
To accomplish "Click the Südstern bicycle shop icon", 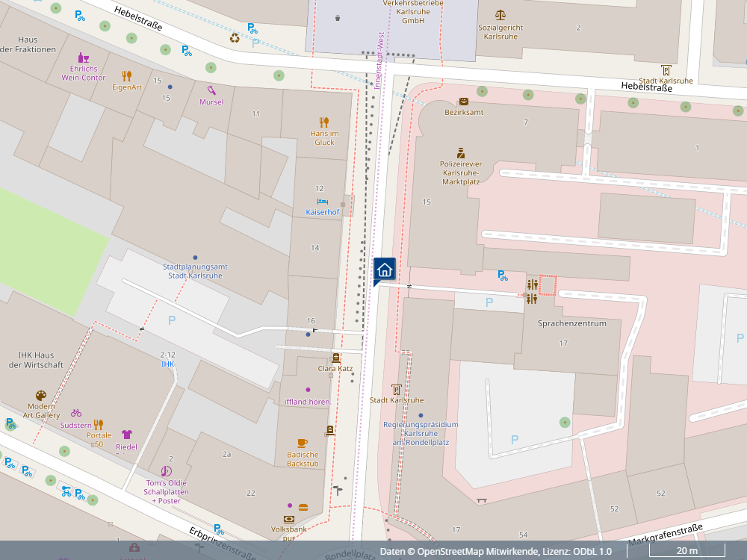I will tap(76, 413).
